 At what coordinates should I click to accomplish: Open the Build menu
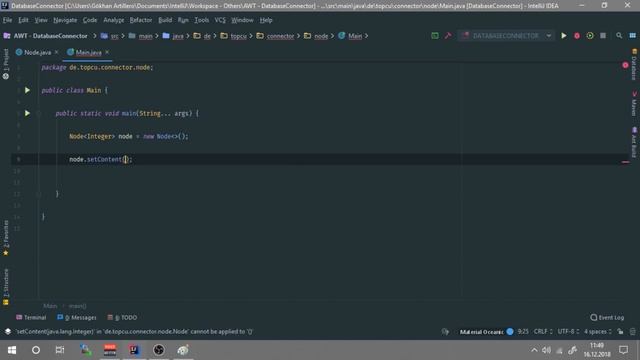coord(165,20)
